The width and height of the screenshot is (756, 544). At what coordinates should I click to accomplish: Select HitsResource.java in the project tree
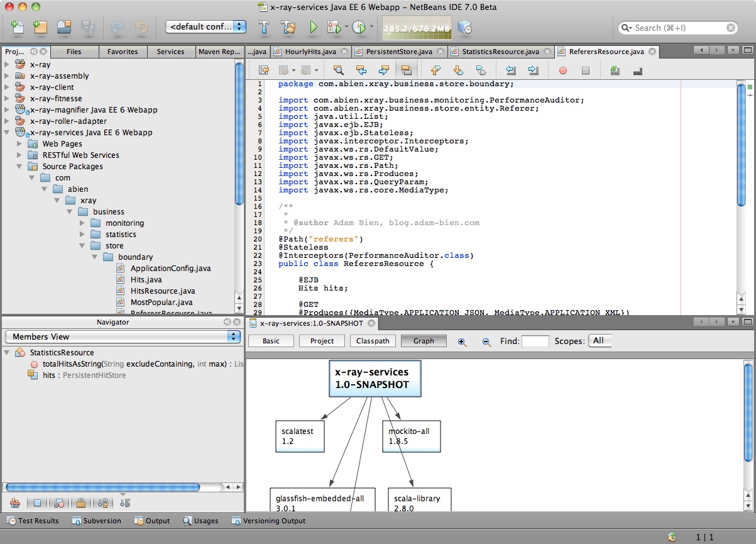(163, 291)
